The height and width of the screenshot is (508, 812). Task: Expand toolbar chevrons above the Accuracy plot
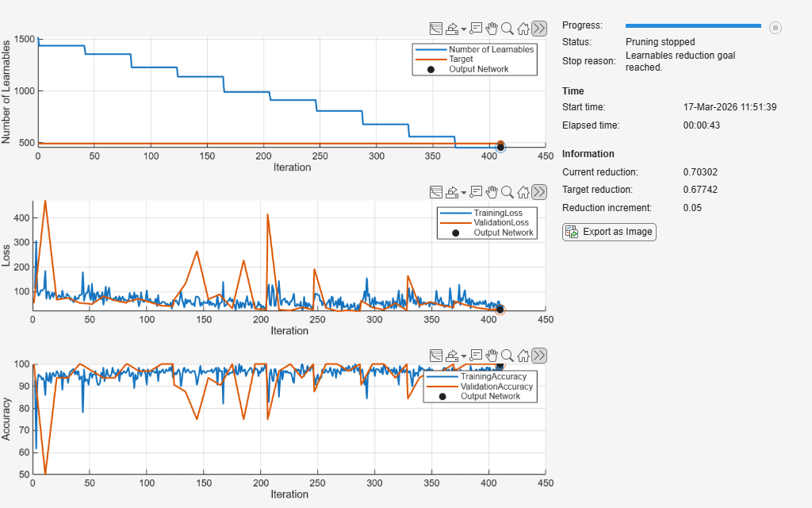click(539, 356)
